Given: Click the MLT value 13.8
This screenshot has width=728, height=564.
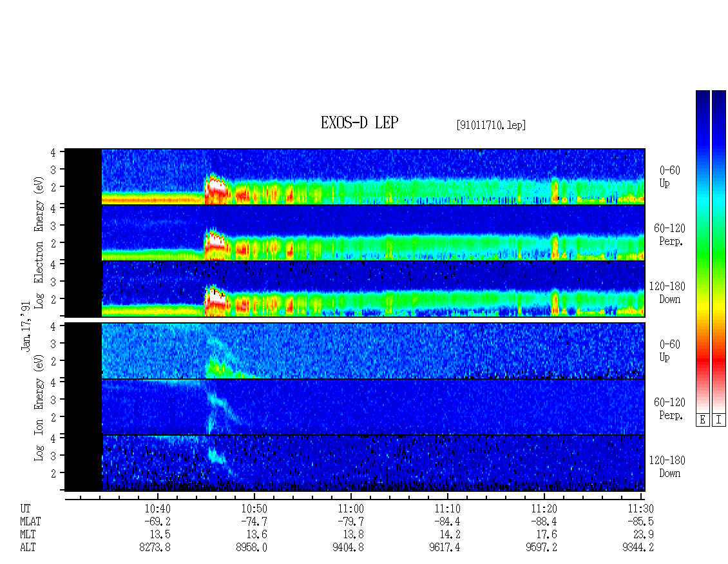Looking at the screenshot, I should [353, 535].
